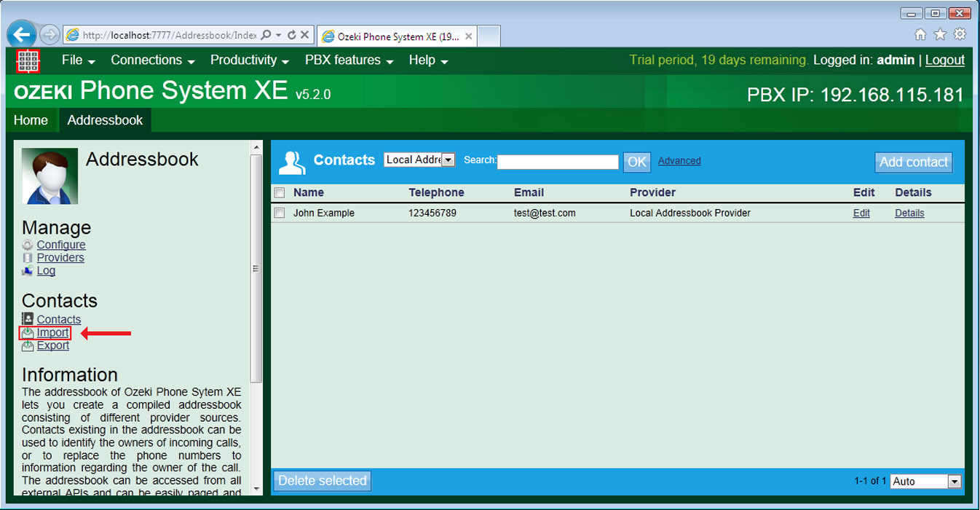Switch to the Home tab

pyautogui.click(x=31, y=120)
